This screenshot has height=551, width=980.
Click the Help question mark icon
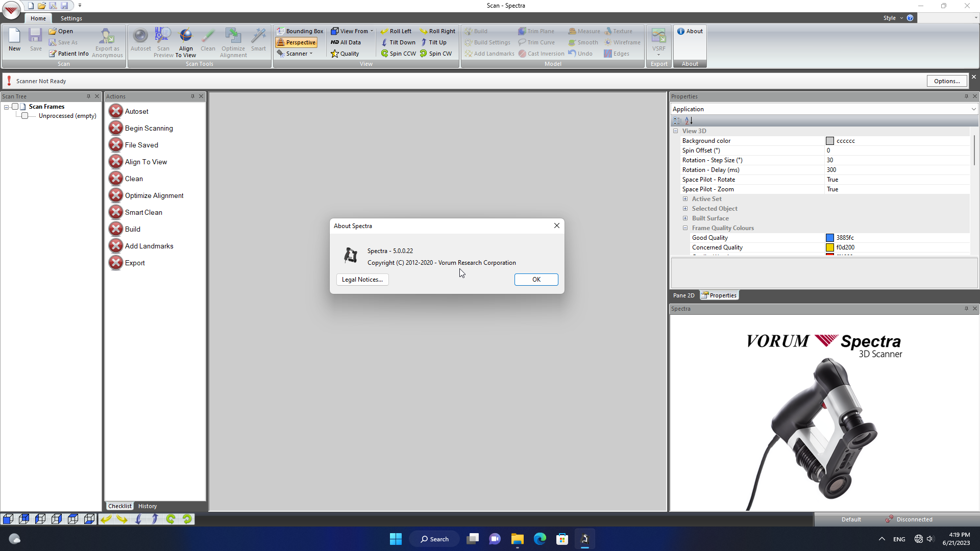coord(910,18)
